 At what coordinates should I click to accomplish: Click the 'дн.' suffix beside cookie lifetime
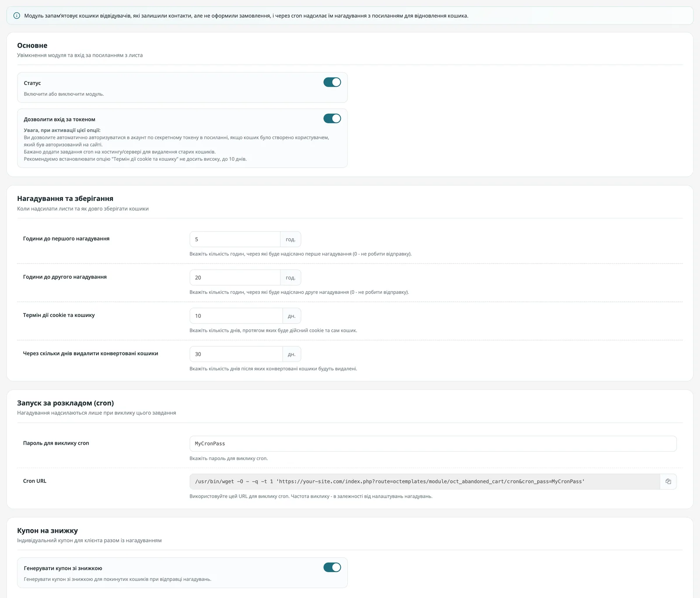point(292,316)
